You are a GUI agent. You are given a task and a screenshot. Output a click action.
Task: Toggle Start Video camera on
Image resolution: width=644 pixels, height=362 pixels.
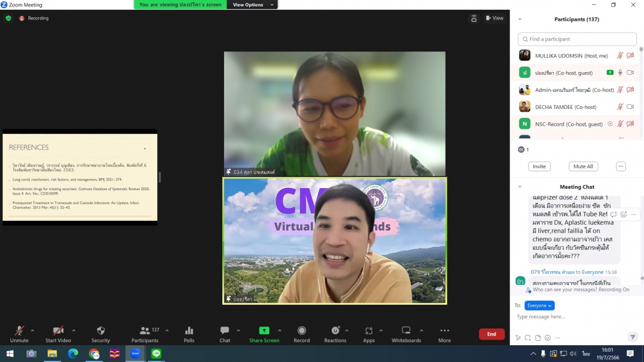point(58,334)
